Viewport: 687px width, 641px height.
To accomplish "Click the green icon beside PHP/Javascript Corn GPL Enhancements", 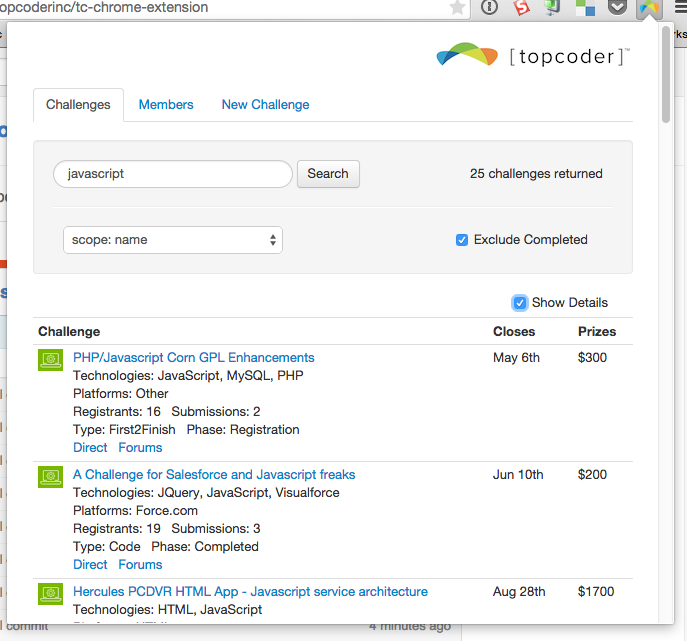I will tap(50, 360).
